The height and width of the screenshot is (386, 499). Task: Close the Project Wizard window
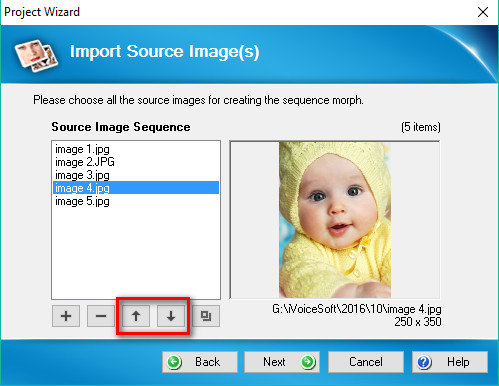(x=483, y=12)
